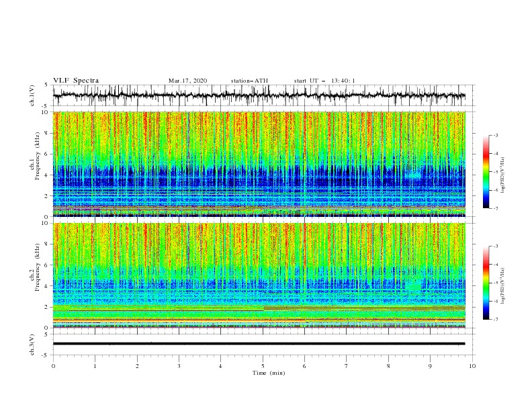532x411 pixels.
Task: Click the '4' frequency tick on ch.2 spectrogram
Action: point(47,286)
